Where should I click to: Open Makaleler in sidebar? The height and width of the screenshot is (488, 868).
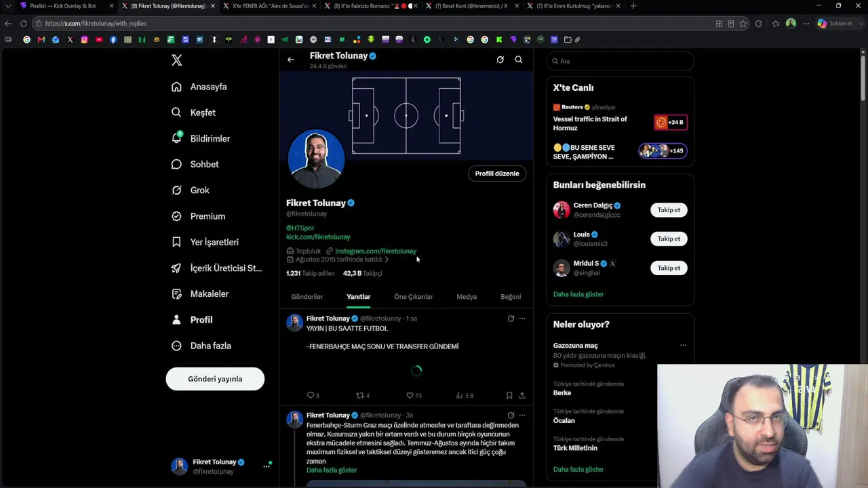click(200, 293)
